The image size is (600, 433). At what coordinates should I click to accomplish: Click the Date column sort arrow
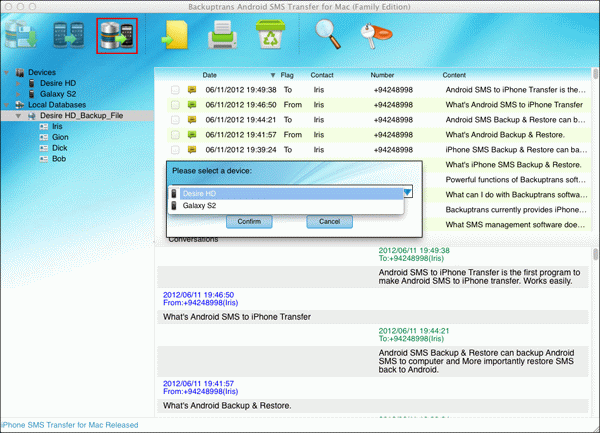[x=273, y=75]
